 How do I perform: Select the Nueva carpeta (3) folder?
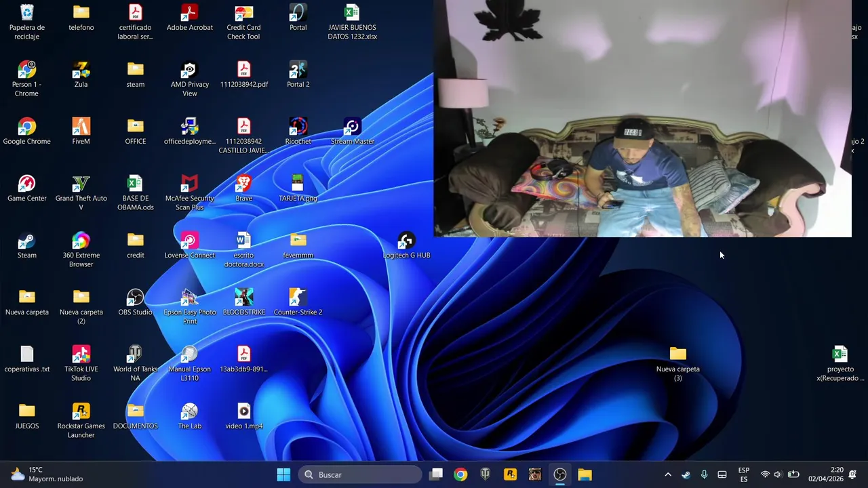[x=677, y=363]
